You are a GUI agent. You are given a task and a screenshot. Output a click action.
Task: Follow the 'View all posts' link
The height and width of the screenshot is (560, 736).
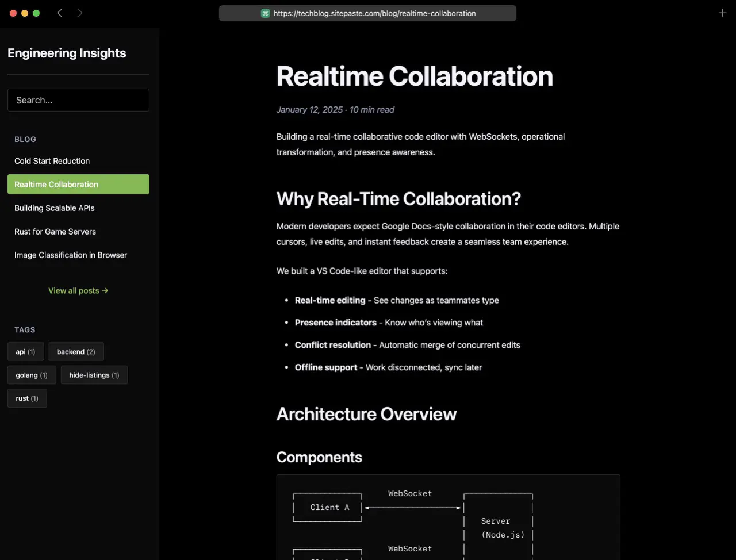[x=78, y=290]
